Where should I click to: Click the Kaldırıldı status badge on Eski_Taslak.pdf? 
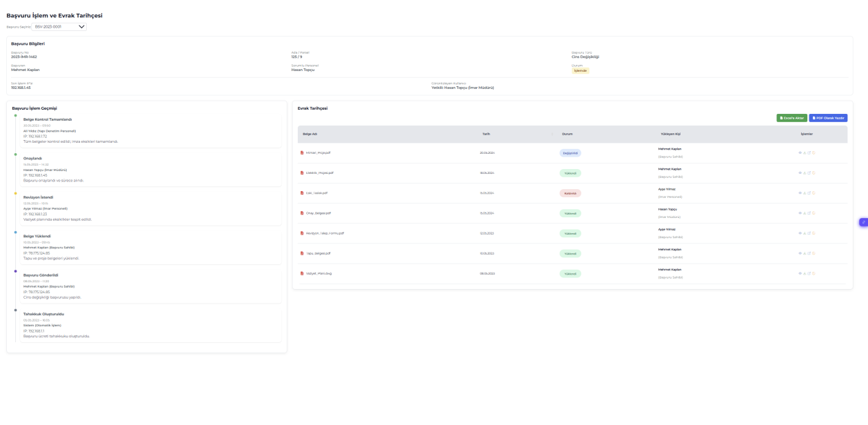pos(570,193)
